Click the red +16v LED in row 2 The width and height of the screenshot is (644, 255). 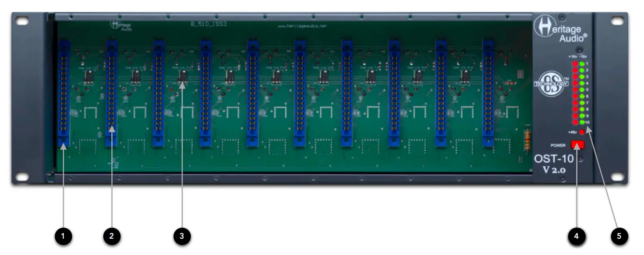coord(575,71)
